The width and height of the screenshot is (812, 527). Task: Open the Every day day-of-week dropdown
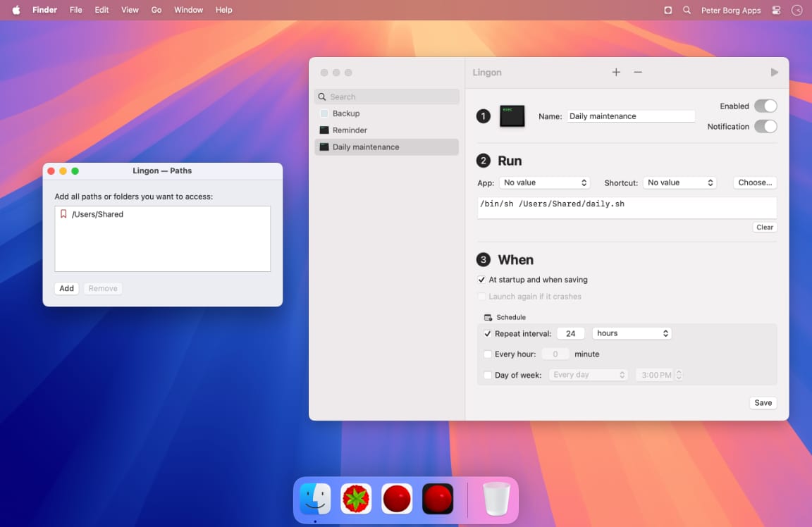point(588,375)
